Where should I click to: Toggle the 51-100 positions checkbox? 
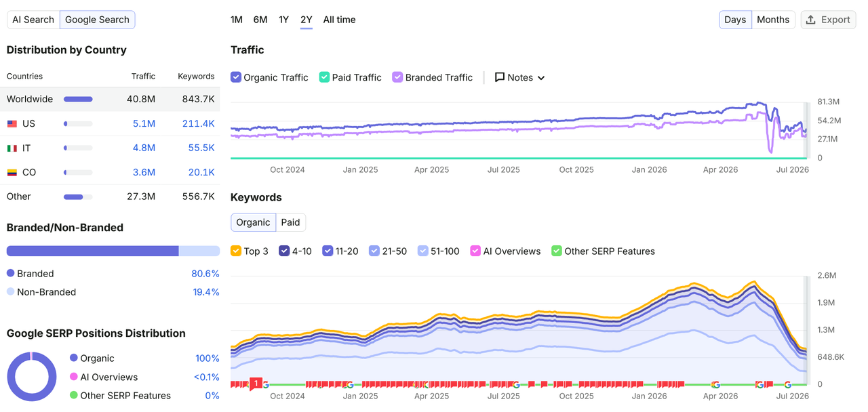(x=423, y=251)
